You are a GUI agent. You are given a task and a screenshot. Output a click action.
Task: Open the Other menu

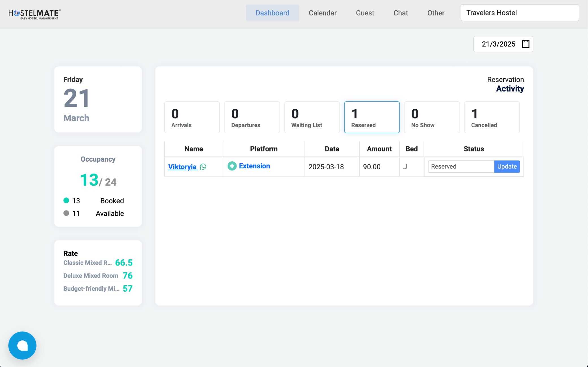point(436,13)
